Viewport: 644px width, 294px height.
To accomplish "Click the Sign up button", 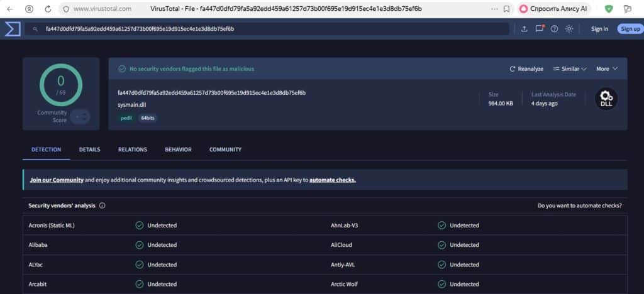I will pyautogui.click(x=630, y=29).
